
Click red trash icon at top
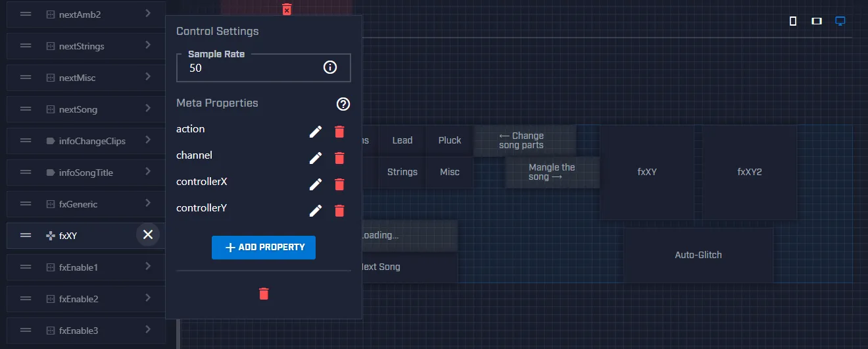(287, 9)
